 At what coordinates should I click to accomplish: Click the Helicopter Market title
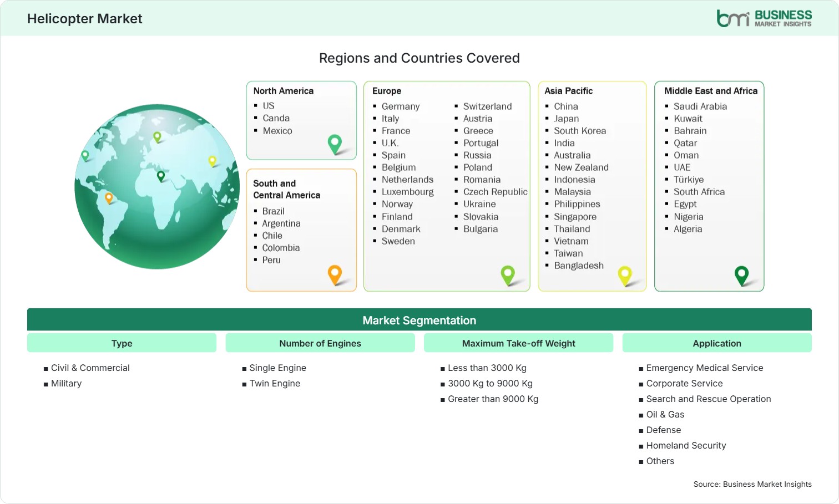(x=85, y=19)
